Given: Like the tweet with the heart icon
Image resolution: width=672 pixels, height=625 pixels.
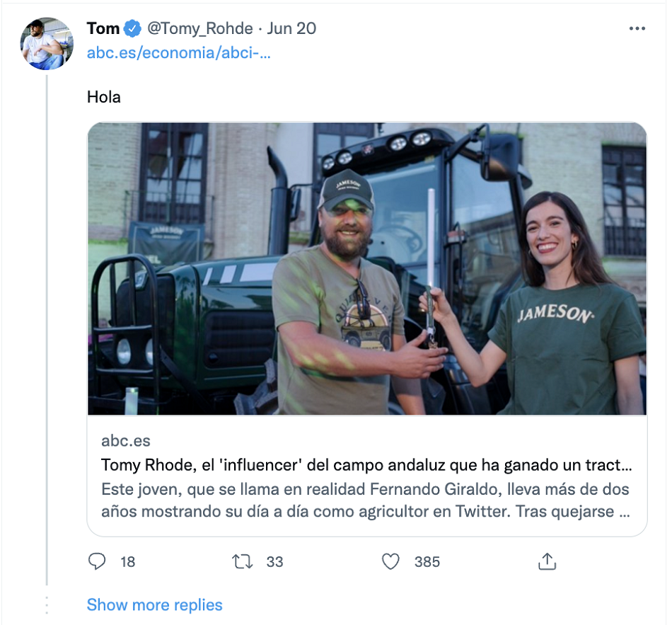Looking at the screenshot, I should click(390, 561).
